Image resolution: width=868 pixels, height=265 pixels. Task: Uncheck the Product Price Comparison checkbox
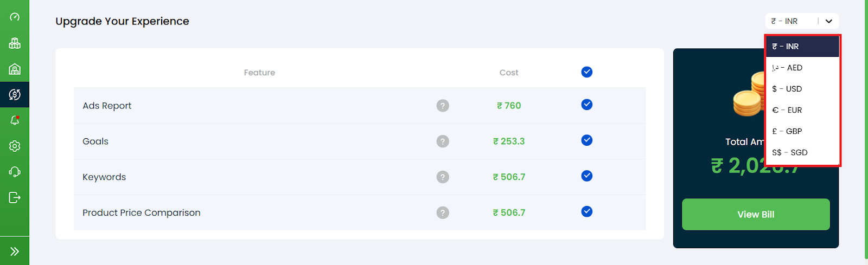click(x=586, y=212)
